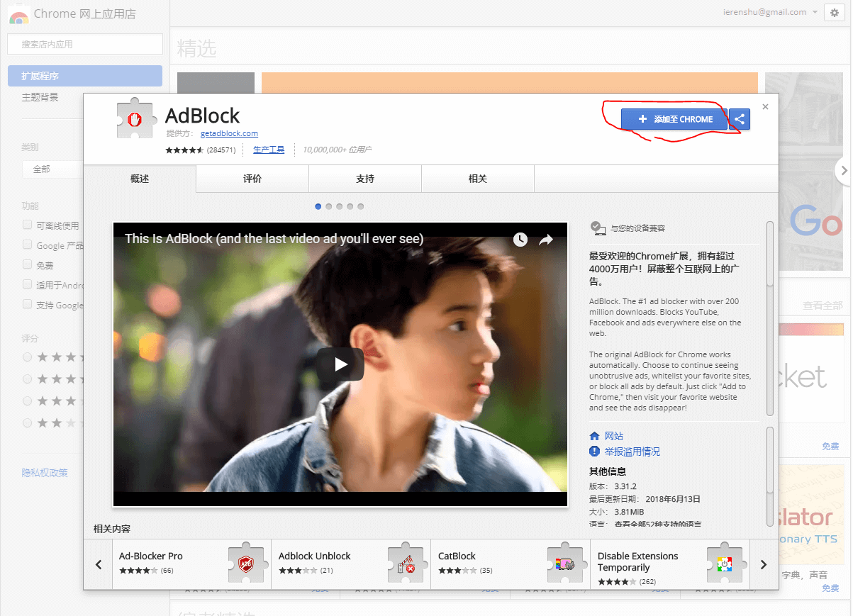Enable the 可离线使用 checkbox
Screen dimensions: 853x616
point(28,225)
